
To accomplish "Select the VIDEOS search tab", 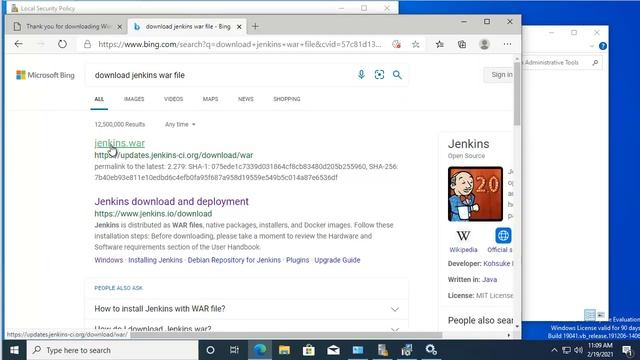I will pos(173,99).
